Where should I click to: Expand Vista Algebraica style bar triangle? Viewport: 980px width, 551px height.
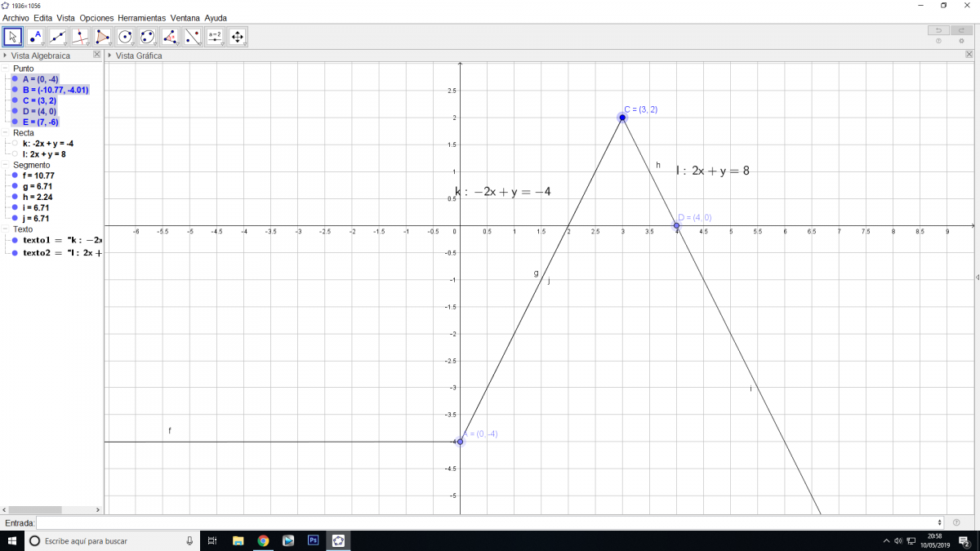5,56
